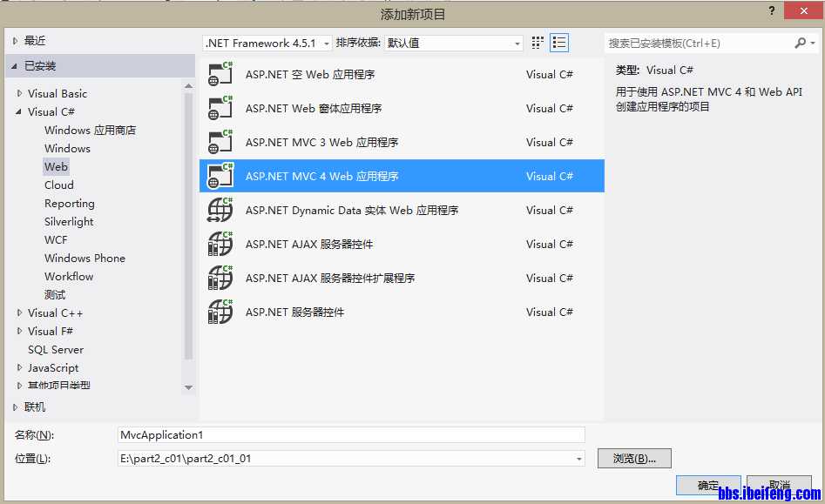
Task: Expand the 联机 section
Action: pos(16,407)
